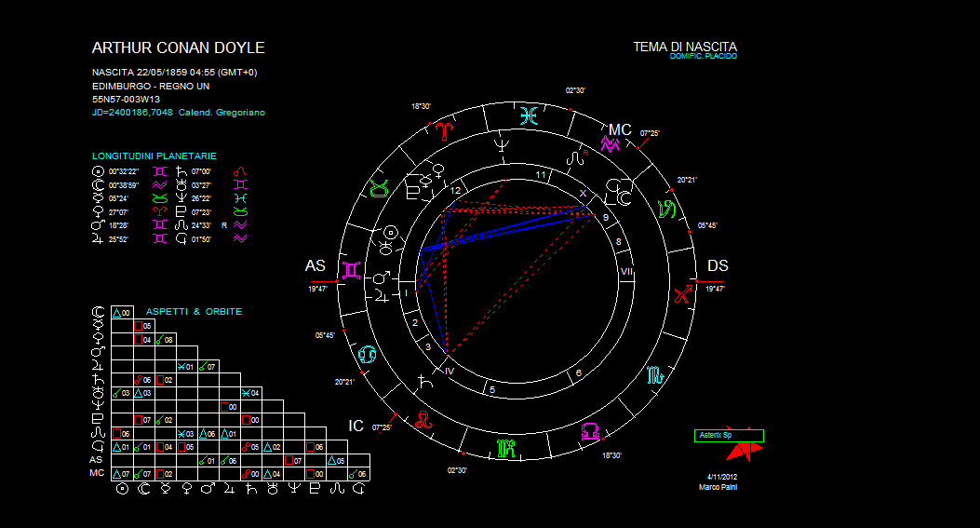The width and height of the screenshot is (980, 528).
Task: Click the node longitude value 24°33'
Action: coord(201,225)
